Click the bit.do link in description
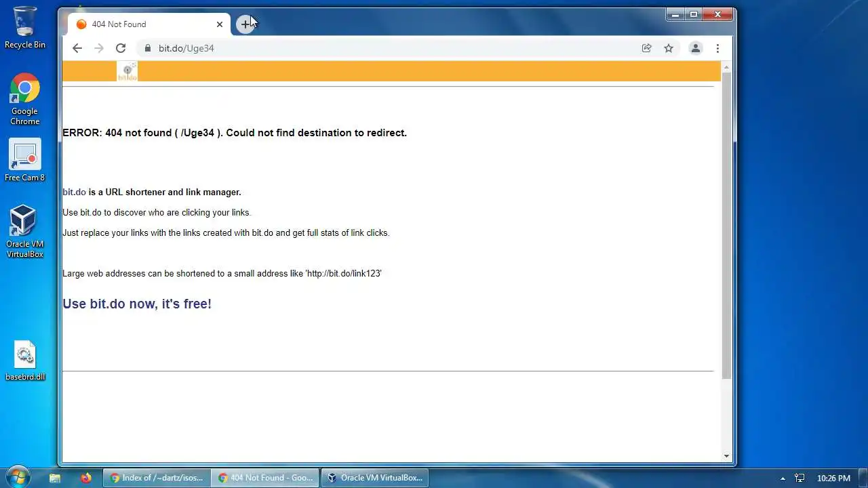The width and height of the screenshot is (868, 488). (74, 192)
